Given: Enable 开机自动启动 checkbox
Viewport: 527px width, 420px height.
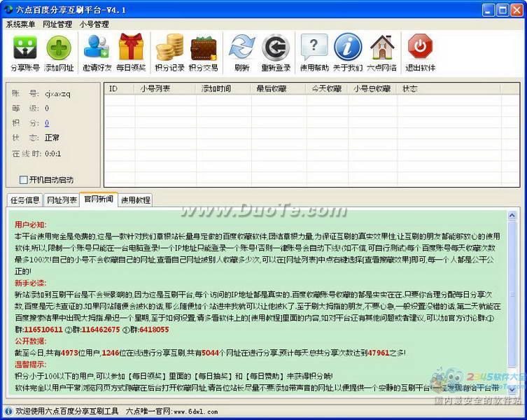Looking at the screenshot, I should pyautogui.click(x=24, y=180).
